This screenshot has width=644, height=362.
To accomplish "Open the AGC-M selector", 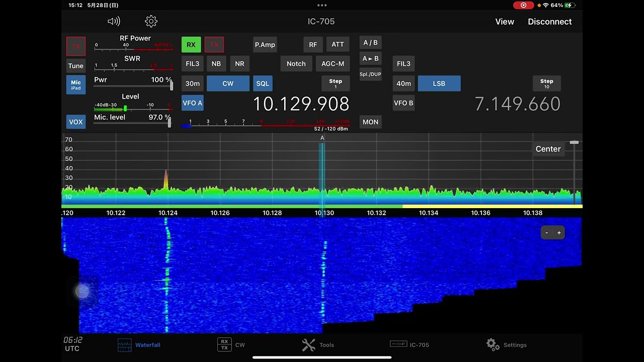I will click(x=333, y=64).
